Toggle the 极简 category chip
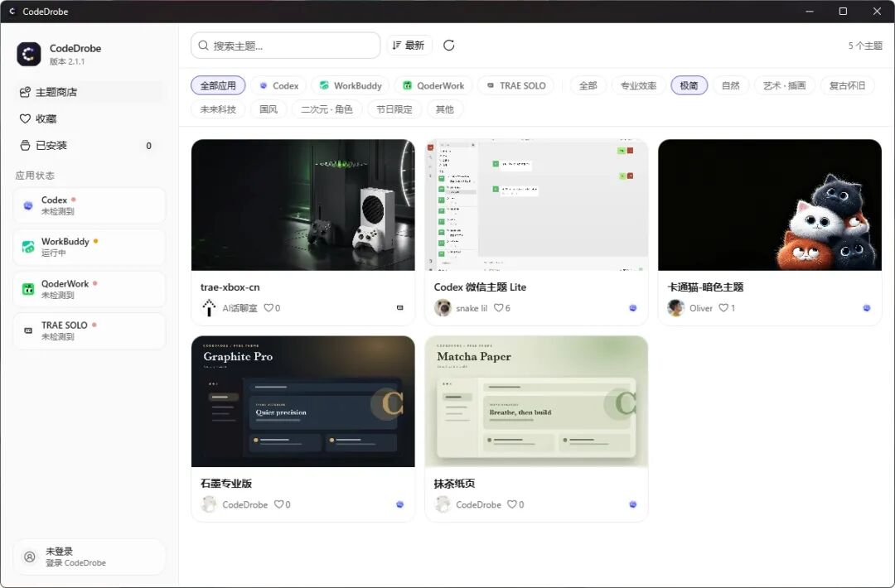The width and height of the screenshot is (895, 588). (x=689, y=85)
